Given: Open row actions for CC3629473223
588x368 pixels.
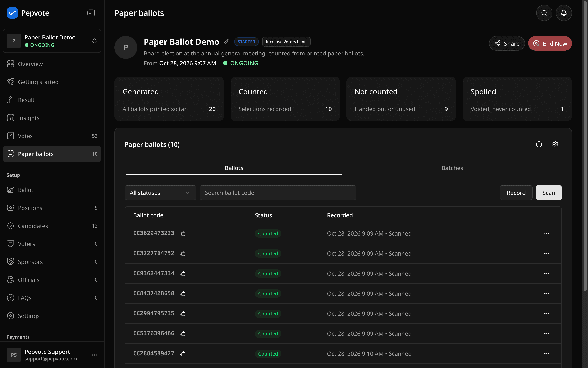Looking at the screenshot, I should click(x=547, y=233).
